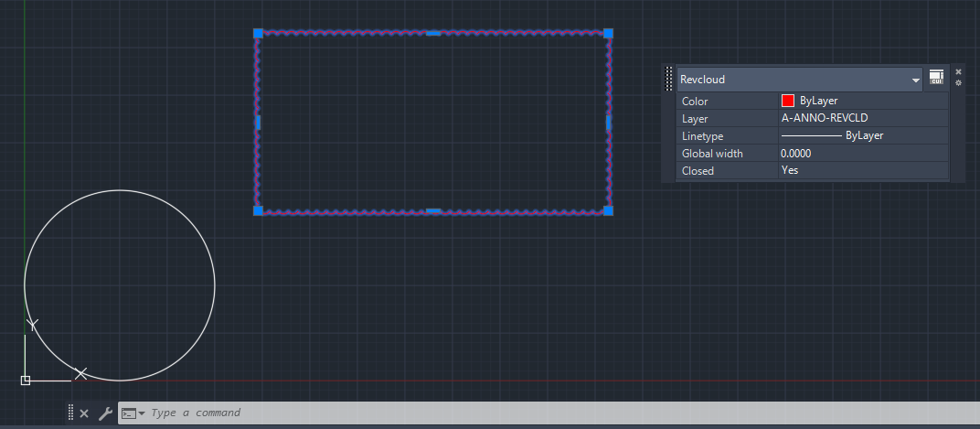Select the top-right corner grip of revcloud
The image size is (980, 429).
pyautogui.click(x=608, y=33)
